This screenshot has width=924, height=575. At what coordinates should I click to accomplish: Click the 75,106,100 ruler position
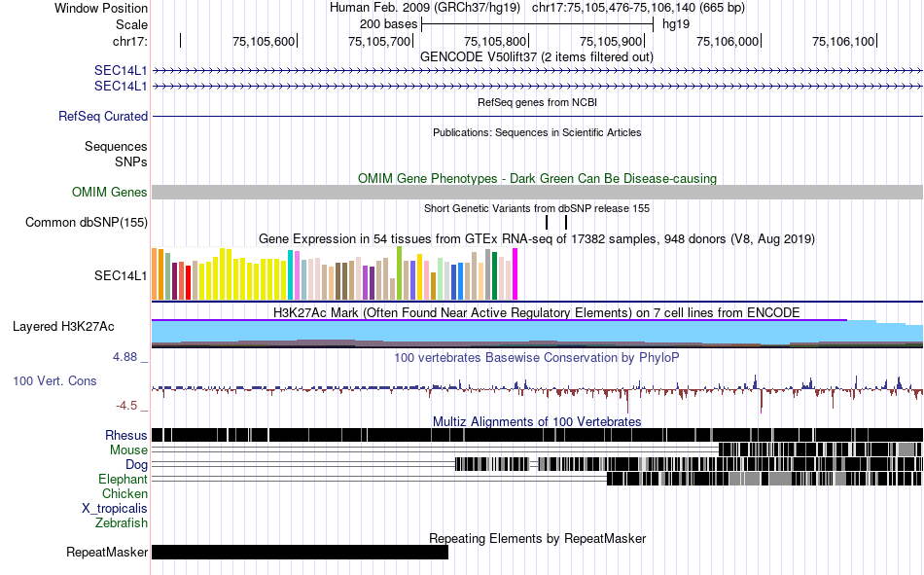(x=843, y=41)
